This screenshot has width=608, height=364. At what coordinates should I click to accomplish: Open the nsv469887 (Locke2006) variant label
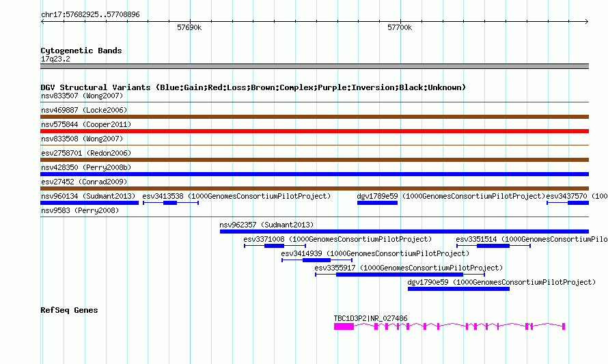pos(84,110)
